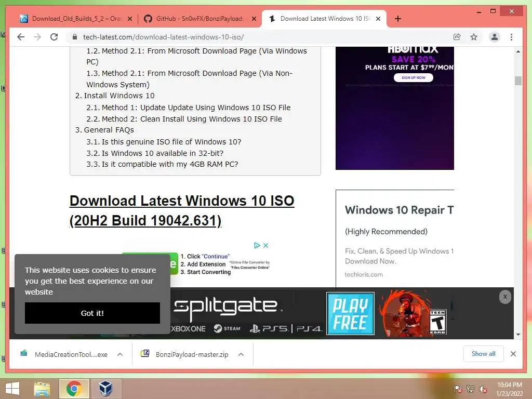Click Download Latest Windows 10 ISO heading
This screenshot has height=399, width=532.
(182, 211)
